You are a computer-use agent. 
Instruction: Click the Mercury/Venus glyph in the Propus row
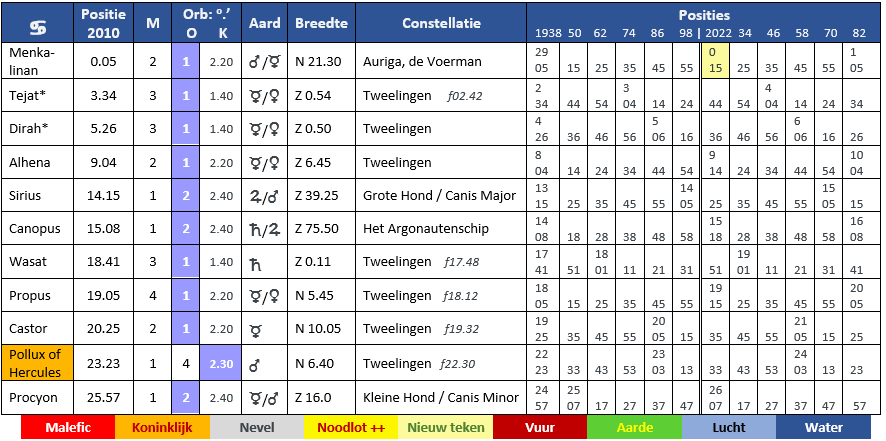tap(264, 296)
